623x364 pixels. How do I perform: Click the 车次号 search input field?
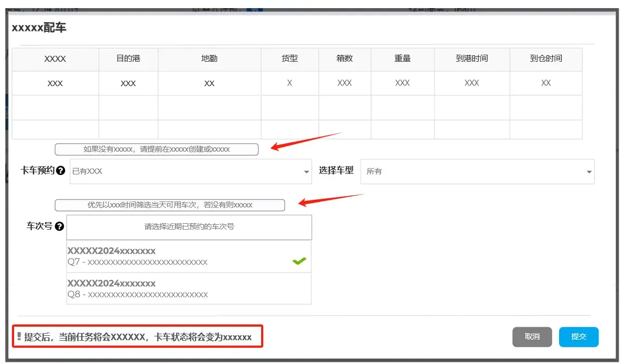pos(189,227)
